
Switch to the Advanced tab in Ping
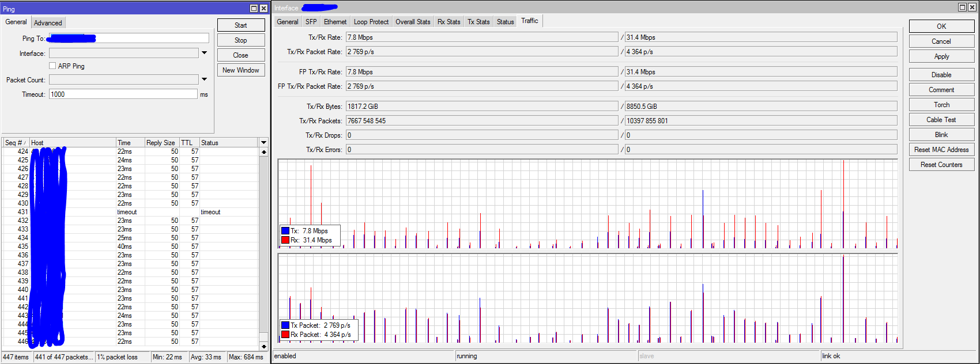(48, 23)
